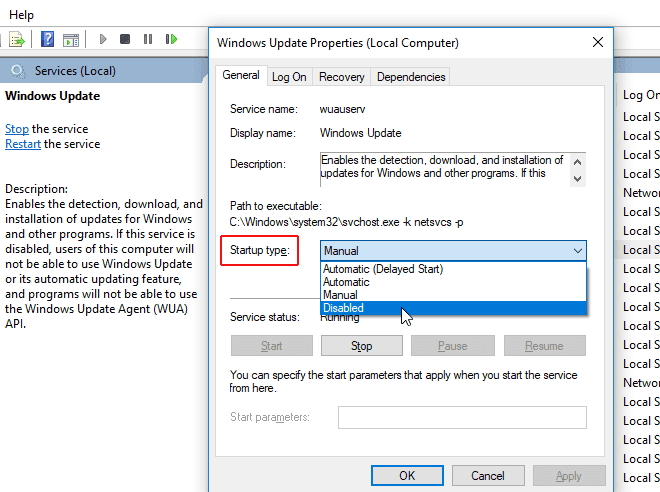Click the Restart the service link
Image resolution: width=660 pixels, height=492 pixels.
[23, 144]
